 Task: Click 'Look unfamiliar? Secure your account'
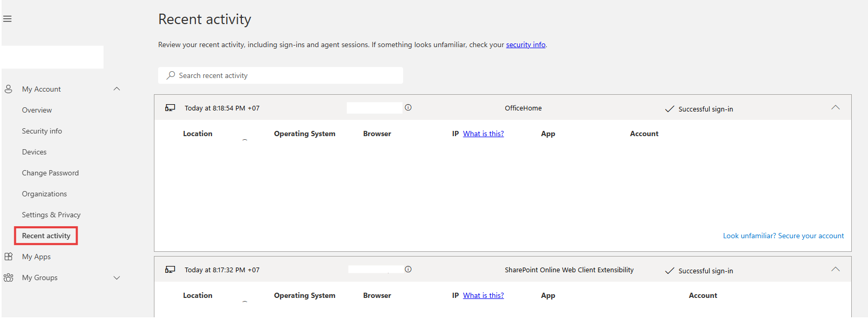783,236
